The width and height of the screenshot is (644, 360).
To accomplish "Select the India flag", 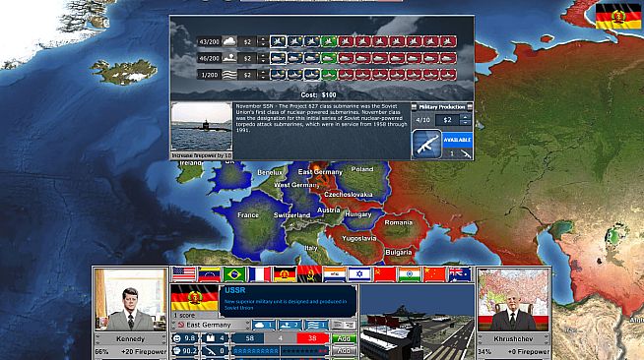I will (x=410, y=274).
